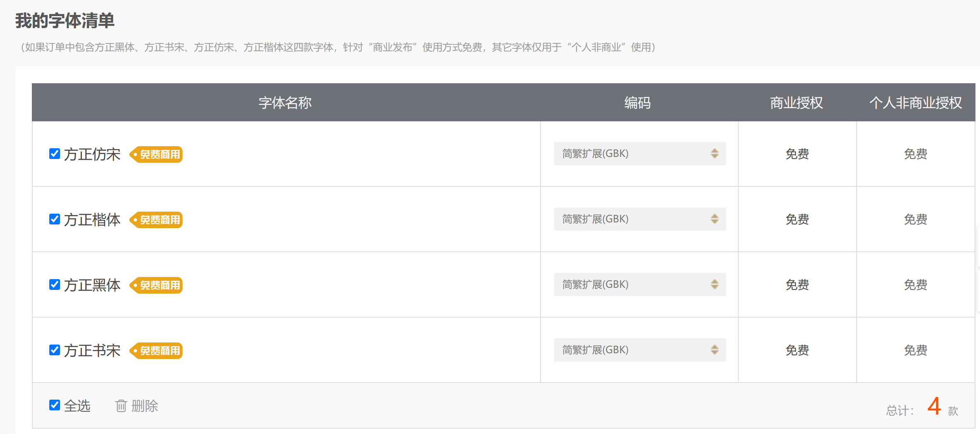Click the 免费商用 tag next to 方正楷体

click(x=156, y=220)
